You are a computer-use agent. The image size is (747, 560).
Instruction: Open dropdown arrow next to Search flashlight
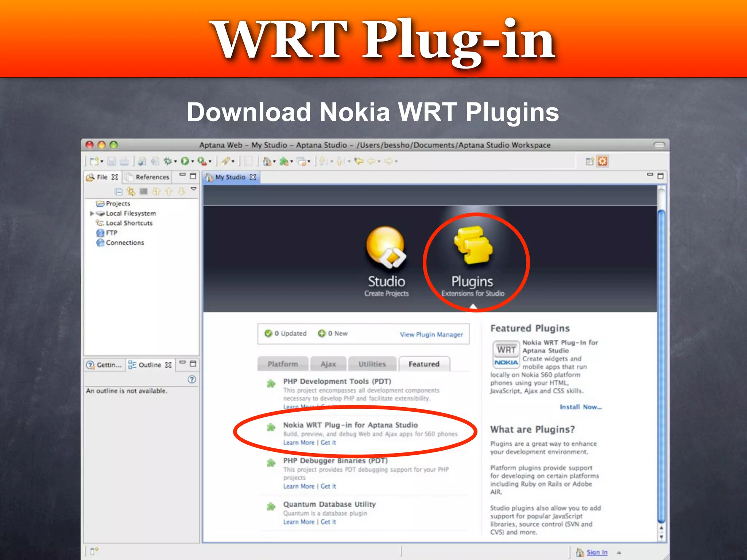233,162
